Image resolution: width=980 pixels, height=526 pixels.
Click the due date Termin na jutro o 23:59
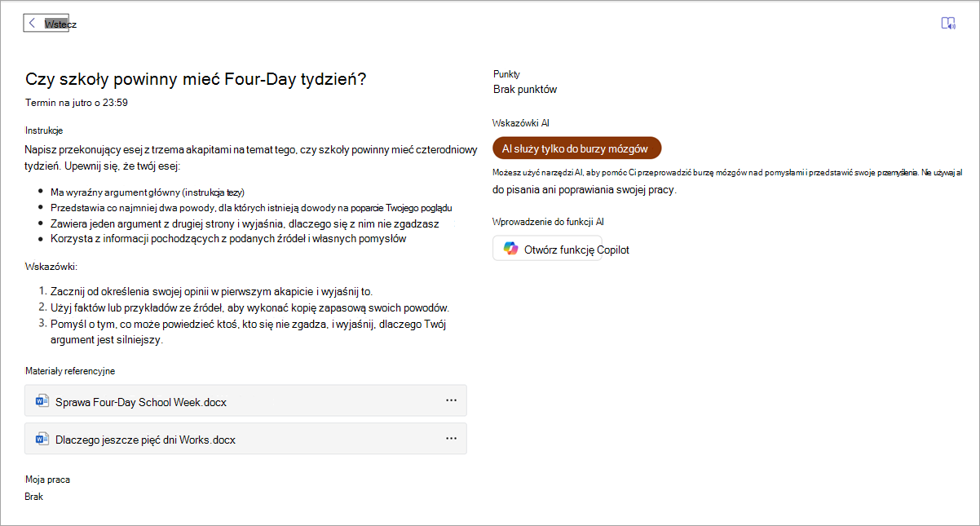(77, 103)
